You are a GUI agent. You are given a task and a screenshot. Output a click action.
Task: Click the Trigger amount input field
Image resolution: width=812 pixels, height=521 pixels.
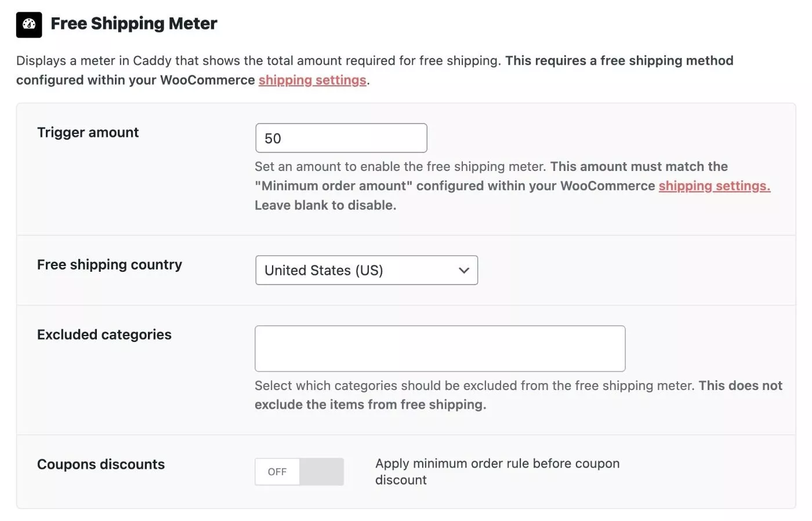point(341,138)
